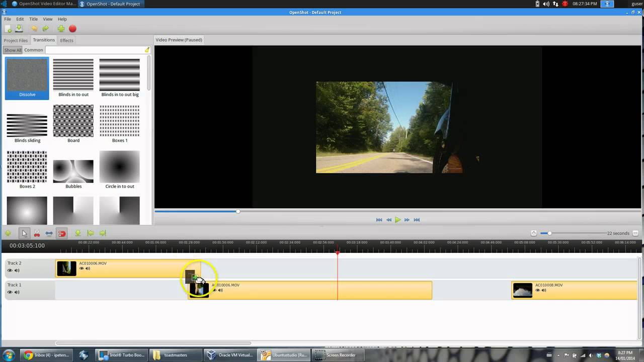The image size is (644, 362).
Task: Click the red playhead marker on ruler
Action: [x=338, y=252]
